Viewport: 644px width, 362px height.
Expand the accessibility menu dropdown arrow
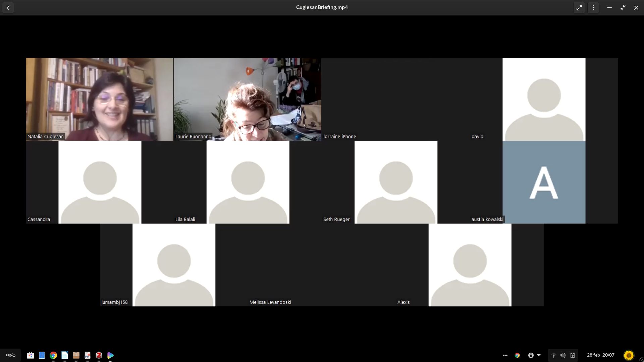[539, 355]
